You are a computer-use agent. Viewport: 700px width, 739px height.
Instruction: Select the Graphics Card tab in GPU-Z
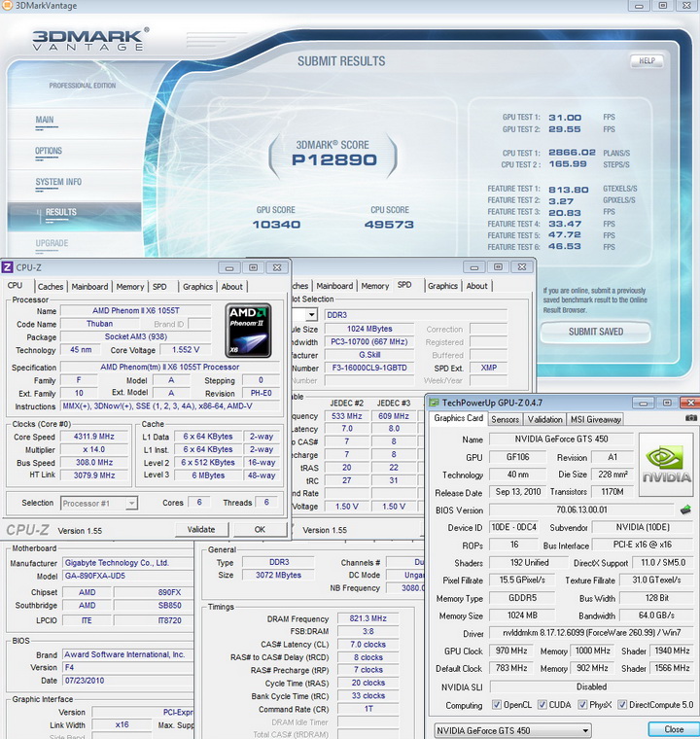pyautogui.click(x=459, y=418)
